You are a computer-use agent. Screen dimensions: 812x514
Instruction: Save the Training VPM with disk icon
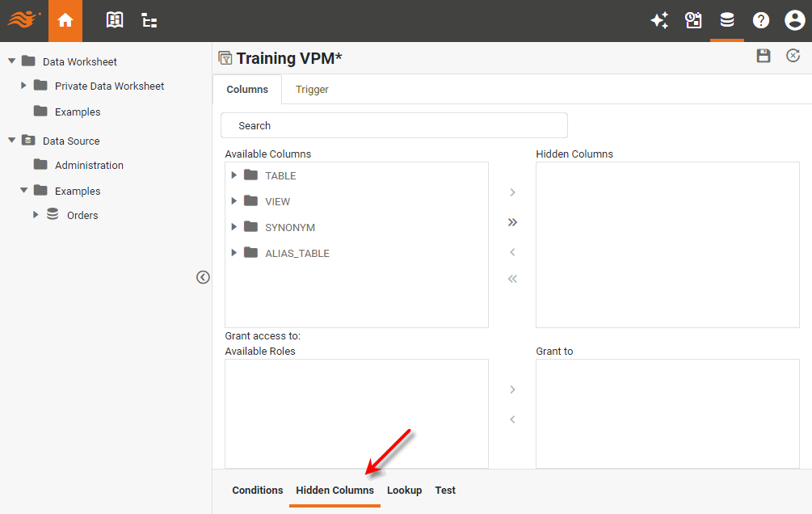pos(763,56)
